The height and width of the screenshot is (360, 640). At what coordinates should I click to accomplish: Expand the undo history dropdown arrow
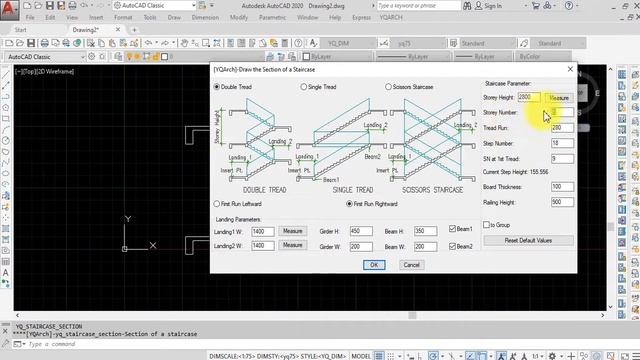tap(157, 43)
